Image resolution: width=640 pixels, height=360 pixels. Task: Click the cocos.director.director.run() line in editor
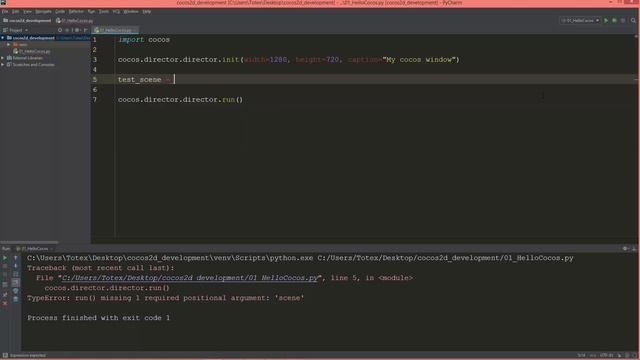(180, 100)
